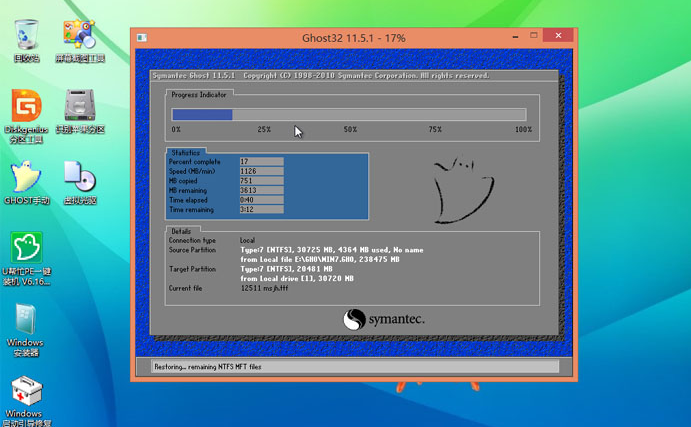Open the virtual CD drive icon

pos(80,183)
